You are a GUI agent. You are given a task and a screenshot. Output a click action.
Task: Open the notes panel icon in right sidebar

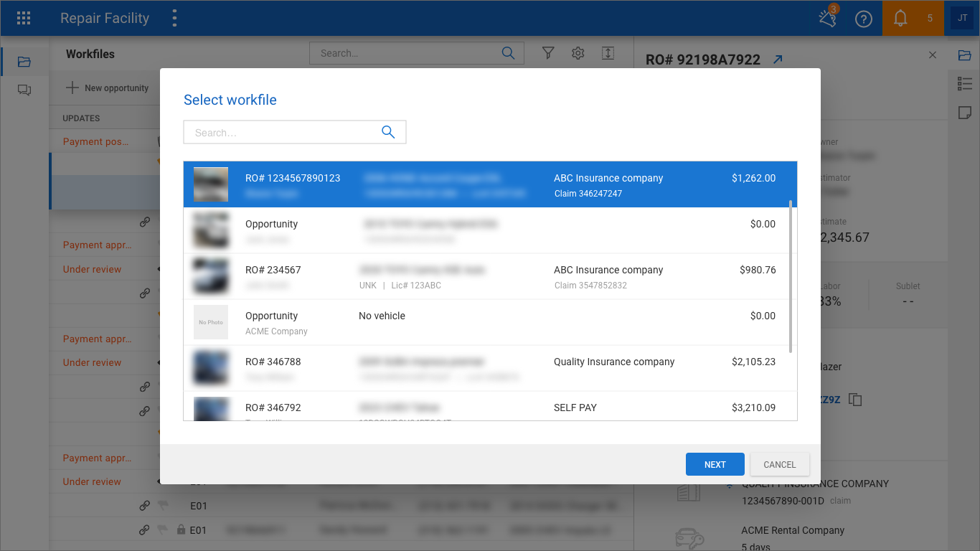click(965, 113)
